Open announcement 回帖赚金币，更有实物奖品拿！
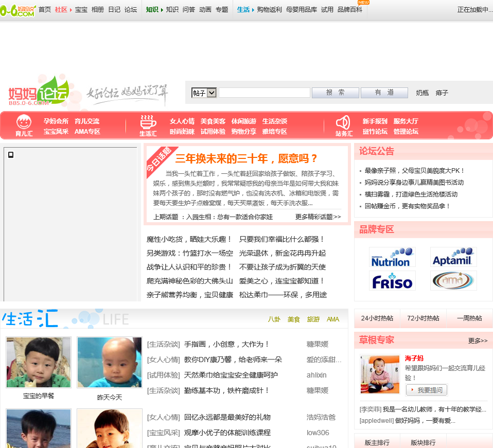The height and width of the screenshot is (448, 493). (408, 206)
